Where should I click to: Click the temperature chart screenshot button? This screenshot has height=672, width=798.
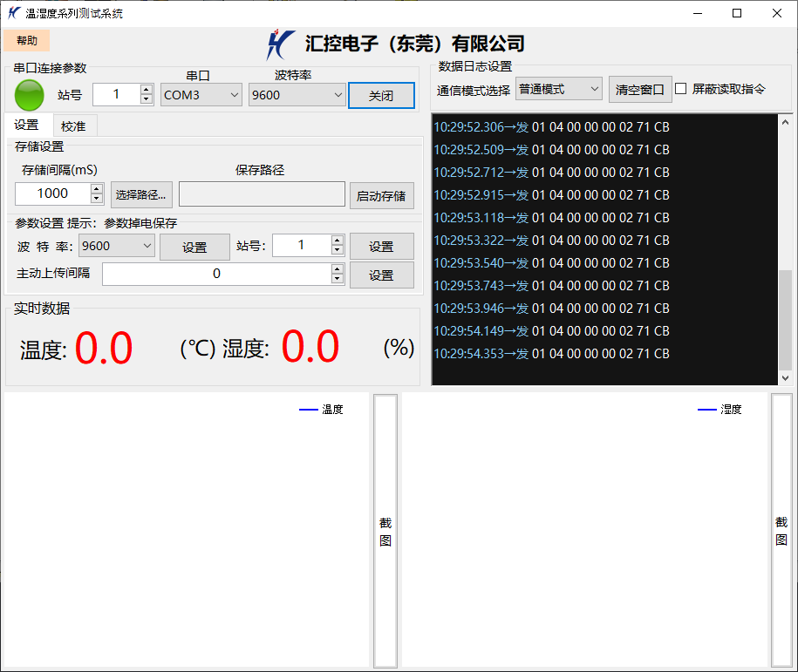pos(385,530)
